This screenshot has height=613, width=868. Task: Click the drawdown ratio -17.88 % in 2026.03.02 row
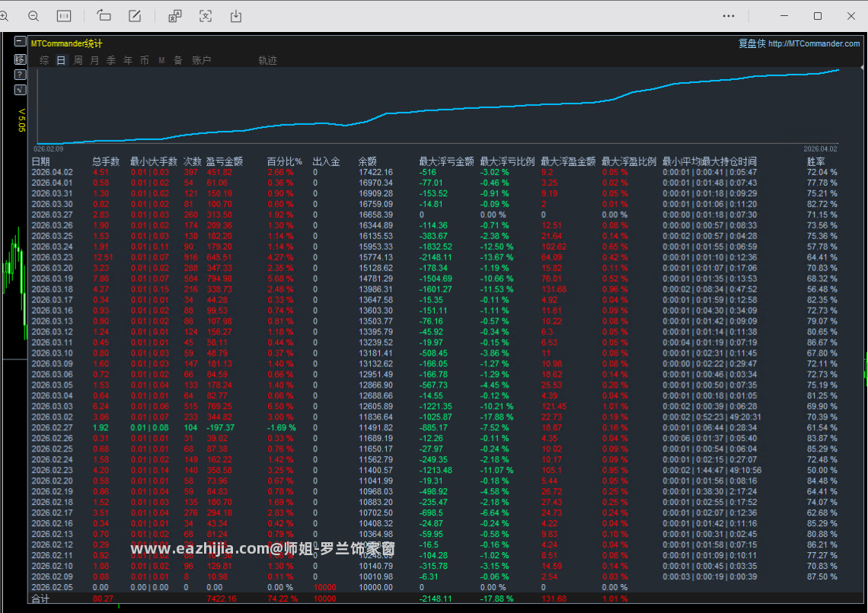[496, 417]
